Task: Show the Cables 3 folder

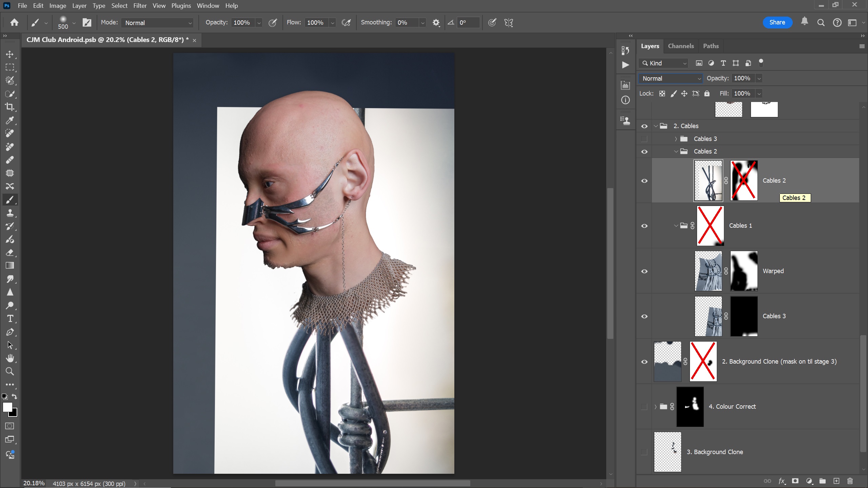Action: coord(644,139)
